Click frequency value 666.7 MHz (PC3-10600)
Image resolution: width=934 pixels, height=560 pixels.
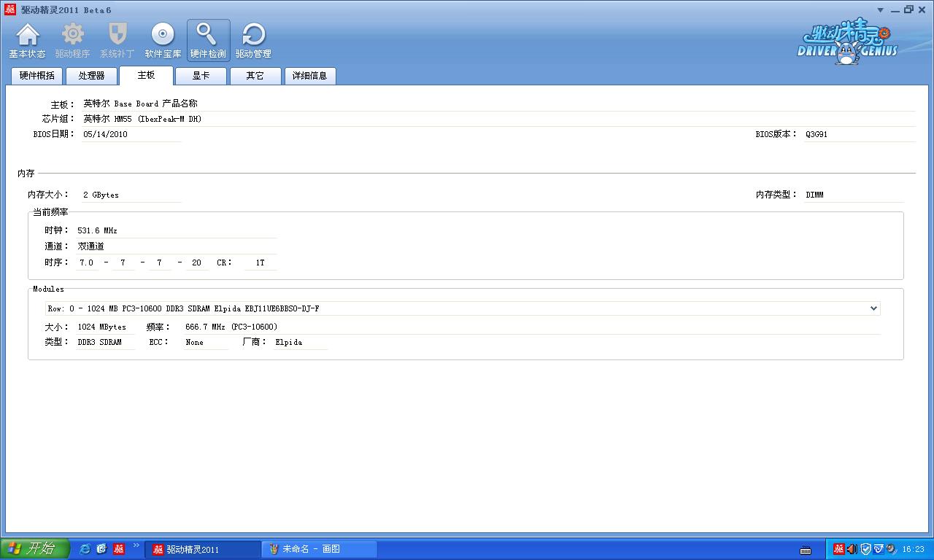(x=231, y=327)
